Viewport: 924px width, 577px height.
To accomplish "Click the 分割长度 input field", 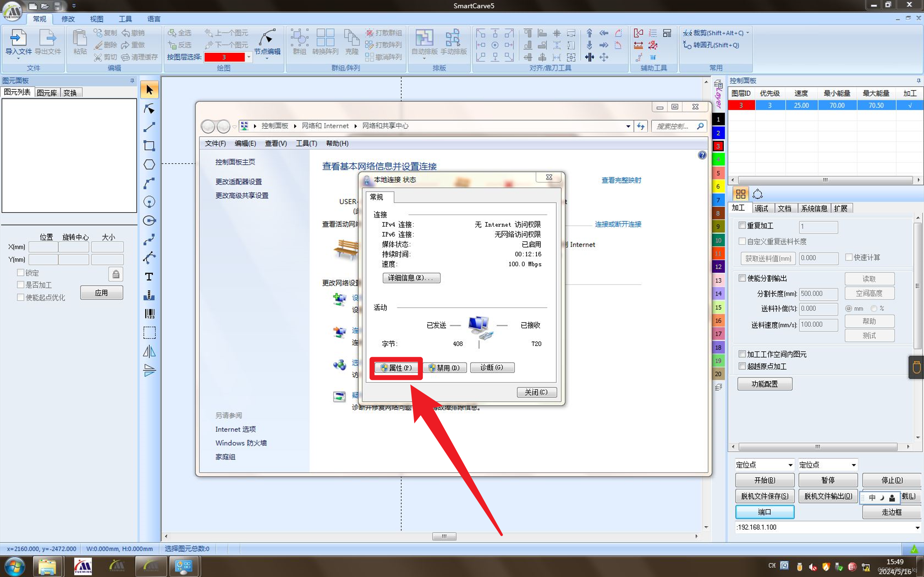I will [x=818, y=294].
